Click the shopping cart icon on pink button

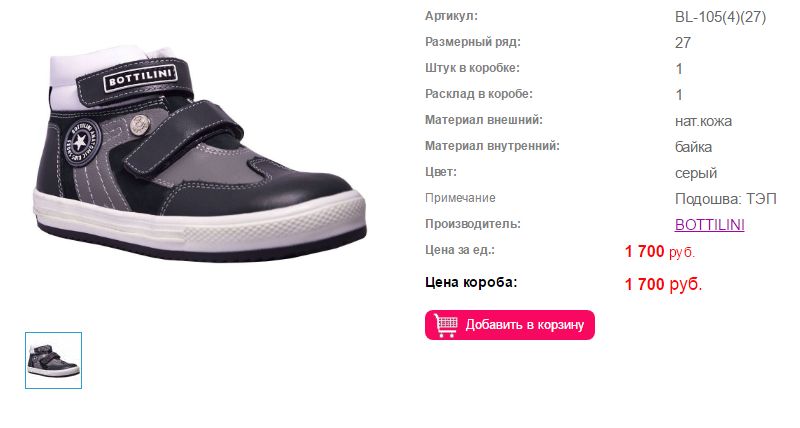[446, 325]
